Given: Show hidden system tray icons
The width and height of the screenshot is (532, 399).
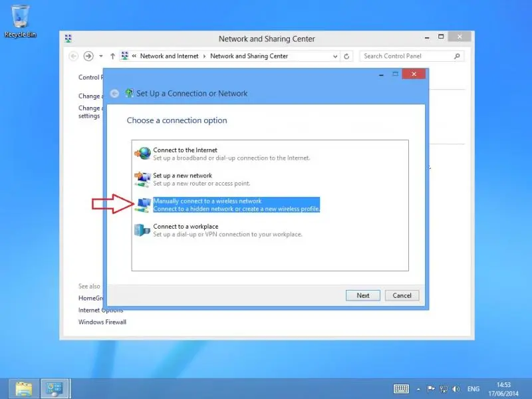Looking at the screenshot, I should click(418, 388).
